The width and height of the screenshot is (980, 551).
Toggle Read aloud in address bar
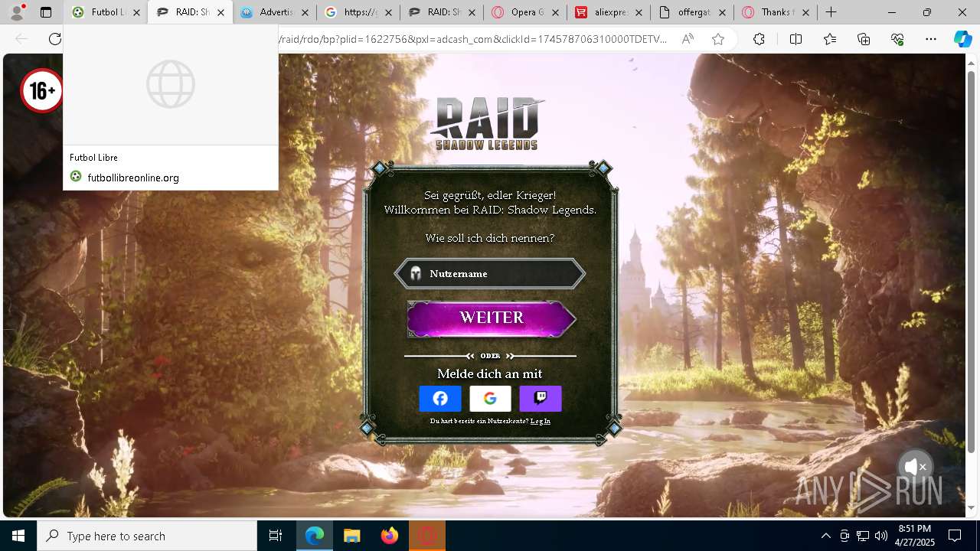[x=688, y=39]
